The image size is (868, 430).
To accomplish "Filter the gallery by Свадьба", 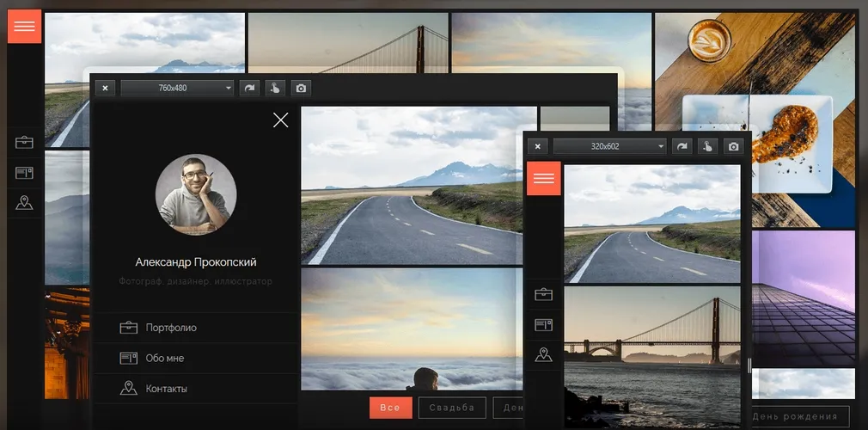I will [452, 408].
